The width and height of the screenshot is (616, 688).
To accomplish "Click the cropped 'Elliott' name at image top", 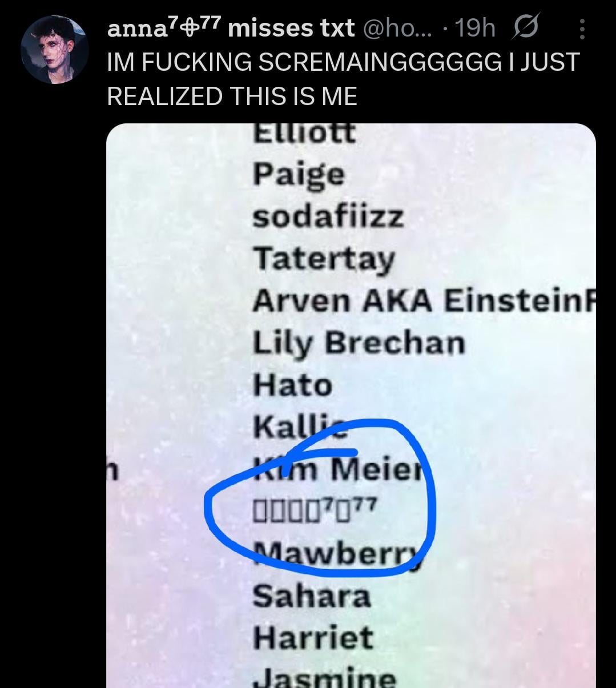I will tap(304, 134).
